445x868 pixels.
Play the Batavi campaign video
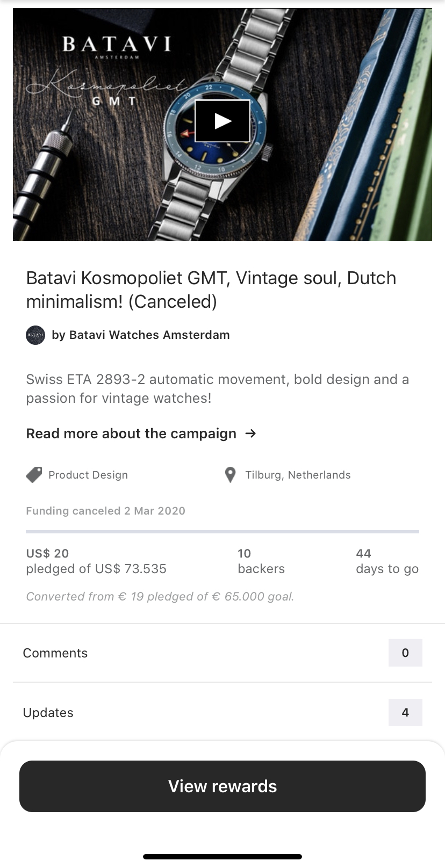click(x=223, y=121)
